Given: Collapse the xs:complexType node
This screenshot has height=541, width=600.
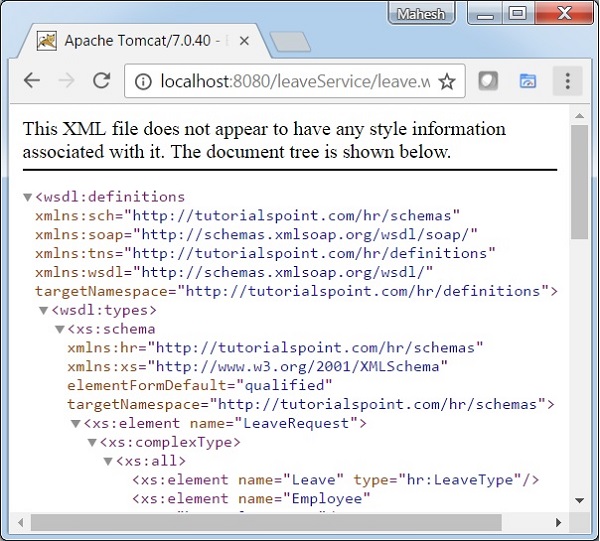Looking at the screenshot, I should point(92,443).
